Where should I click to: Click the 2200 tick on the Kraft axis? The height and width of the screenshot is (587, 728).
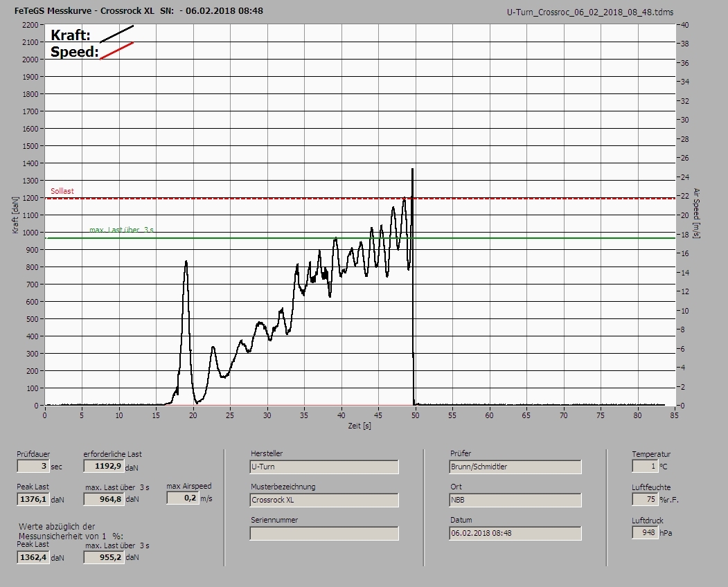coord(30,25)
